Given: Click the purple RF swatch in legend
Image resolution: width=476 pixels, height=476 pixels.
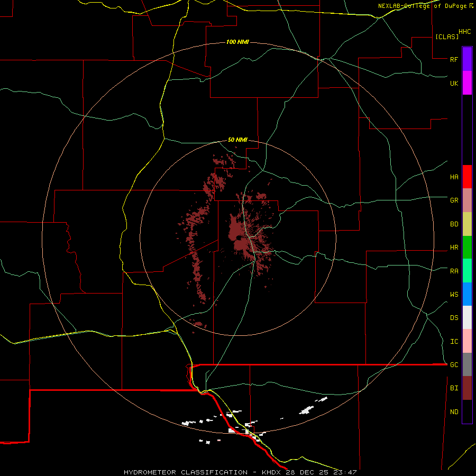Looking at the screenshot, I should click(467, 59).
